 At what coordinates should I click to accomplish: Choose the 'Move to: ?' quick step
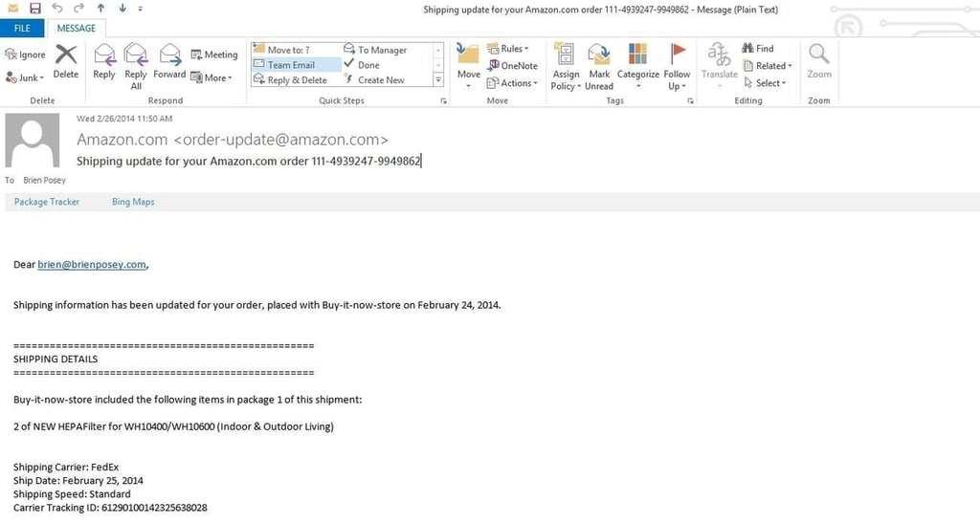click(297, 50)
